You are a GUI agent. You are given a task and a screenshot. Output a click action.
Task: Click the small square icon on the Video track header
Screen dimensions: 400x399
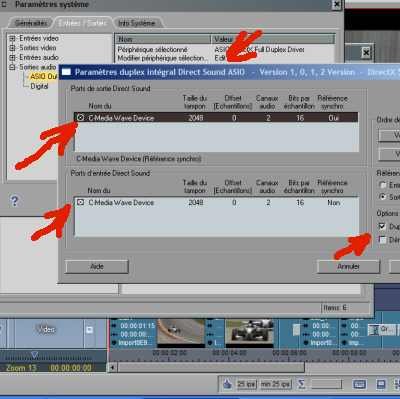(89, 330)
